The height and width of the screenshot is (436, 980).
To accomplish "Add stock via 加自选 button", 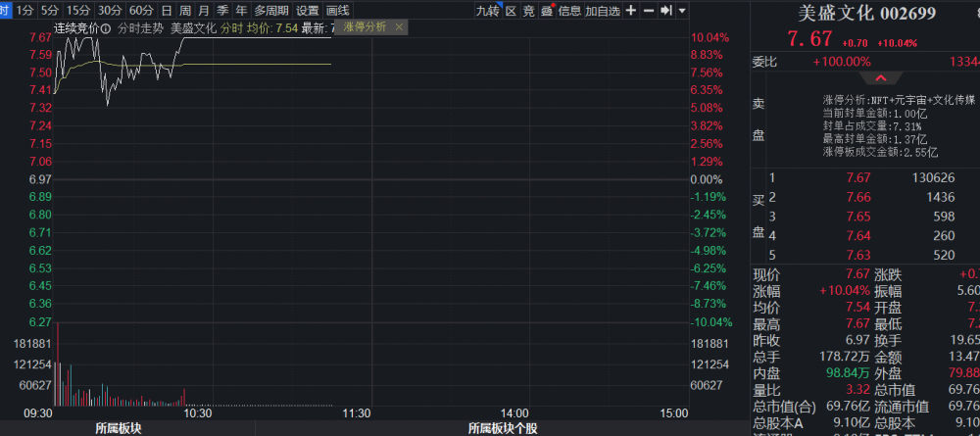I will [603, 11].
